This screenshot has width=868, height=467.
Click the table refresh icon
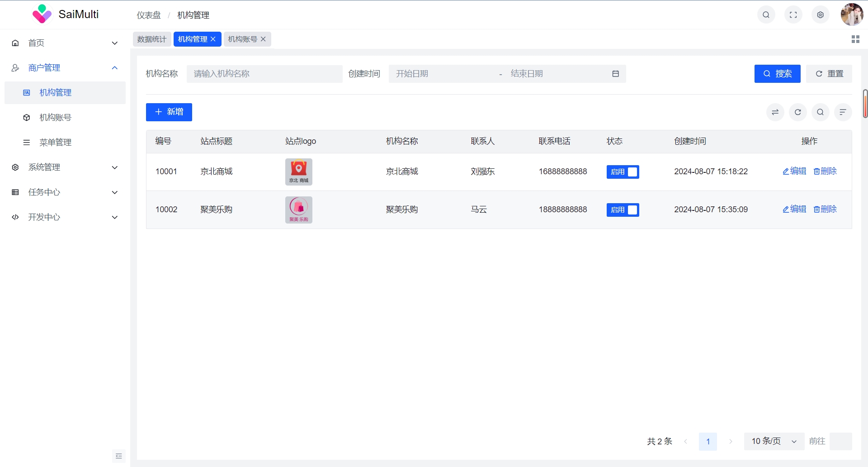coord(797,112)
